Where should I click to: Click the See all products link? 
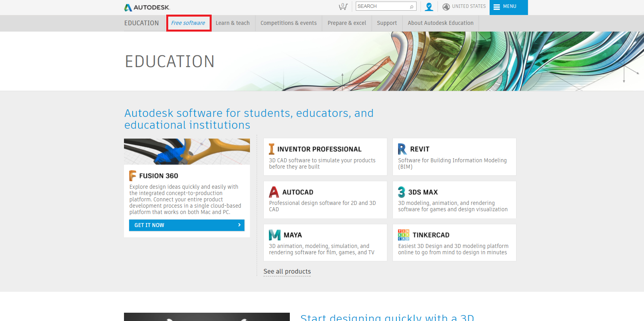point(287,272)
